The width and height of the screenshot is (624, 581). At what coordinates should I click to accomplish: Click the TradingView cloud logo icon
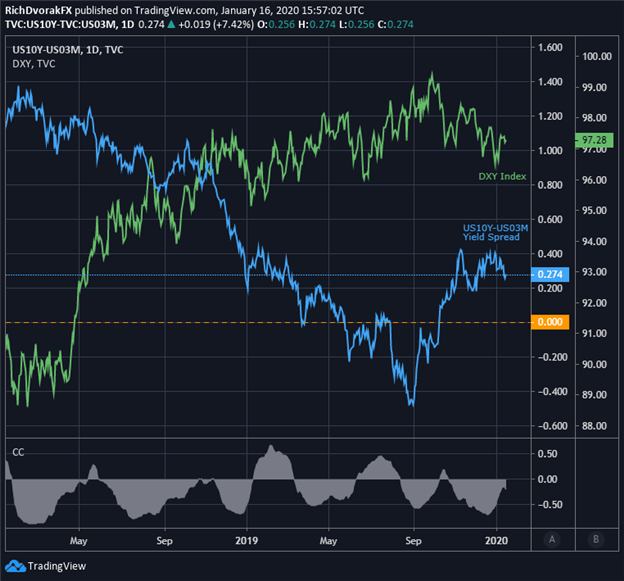[15, 566]
